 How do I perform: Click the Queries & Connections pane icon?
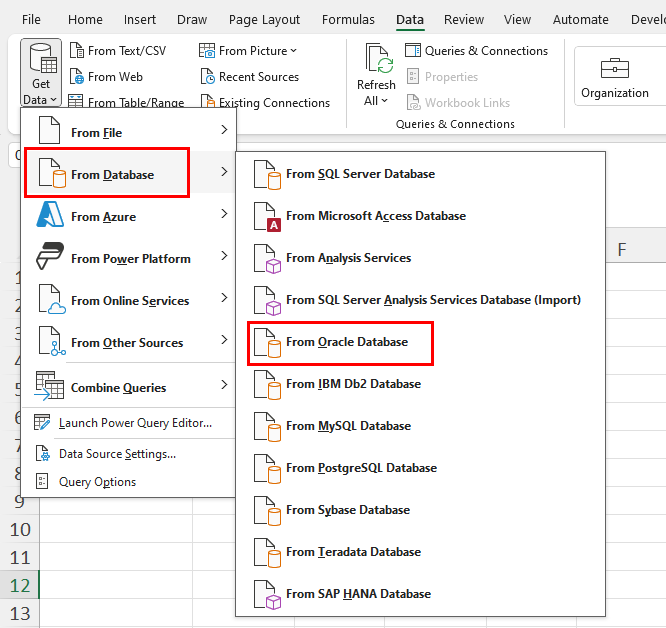(x=412, y=51)
